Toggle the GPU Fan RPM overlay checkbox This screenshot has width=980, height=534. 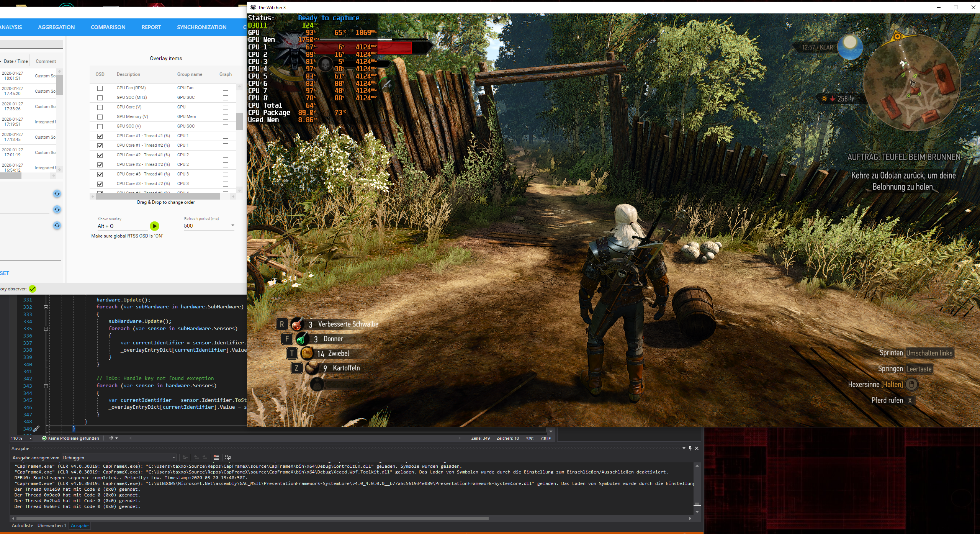coord(99,87)
